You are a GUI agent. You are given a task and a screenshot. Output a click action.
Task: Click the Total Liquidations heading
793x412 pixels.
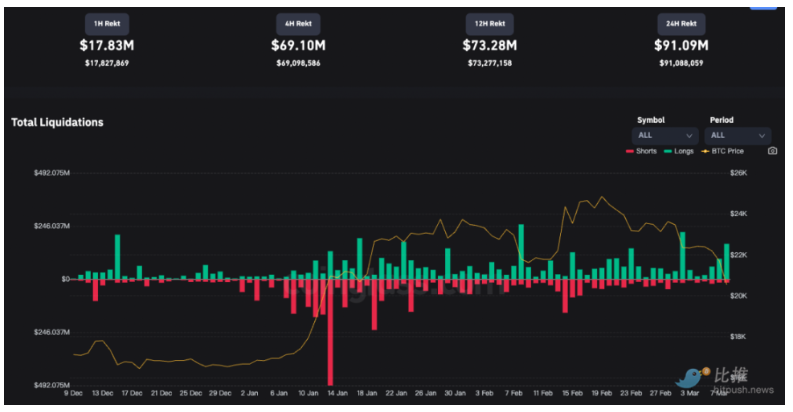coord(57,122)
